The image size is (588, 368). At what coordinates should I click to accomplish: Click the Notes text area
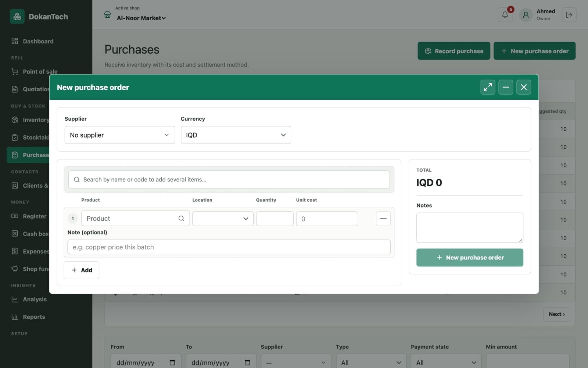tap(470, 228)
